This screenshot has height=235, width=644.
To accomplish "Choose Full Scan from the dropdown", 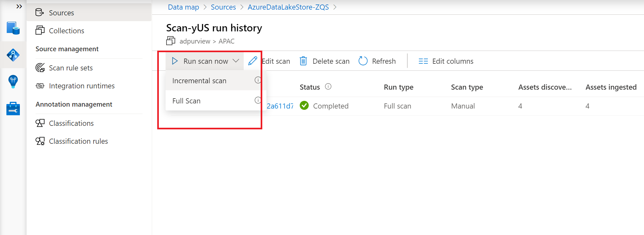I will (x=186, y=101).
